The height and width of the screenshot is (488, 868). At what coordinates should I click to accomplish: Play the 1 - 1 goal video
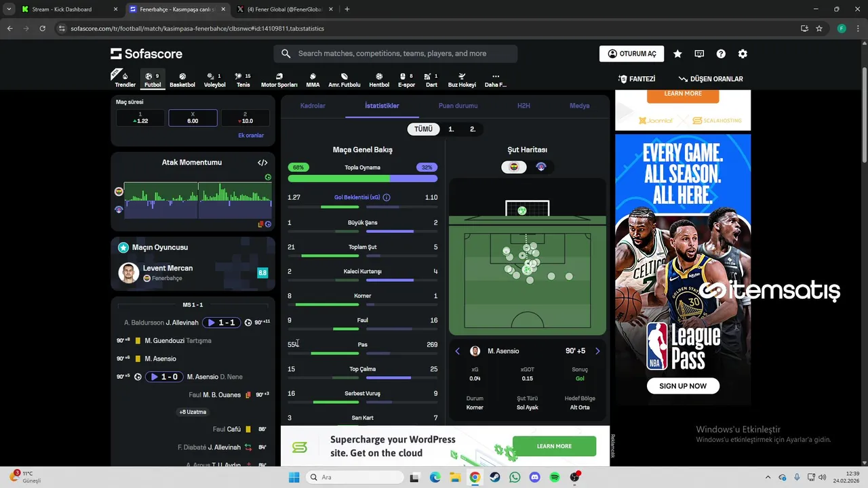(x=221, y=323)
